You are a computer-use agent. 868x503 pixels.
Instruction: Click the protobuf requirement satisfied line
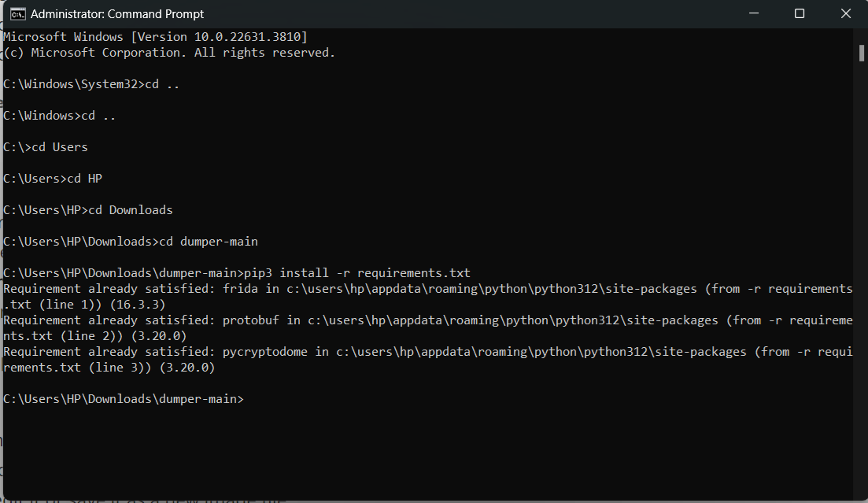click(427, 320)
